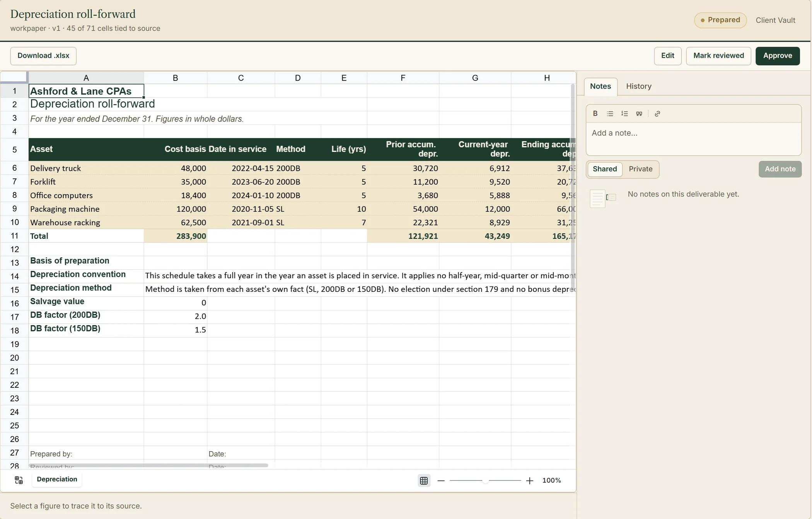Viewport: 812px width, 519px height.
Task: Select the column F header
Action: (403, 78)
